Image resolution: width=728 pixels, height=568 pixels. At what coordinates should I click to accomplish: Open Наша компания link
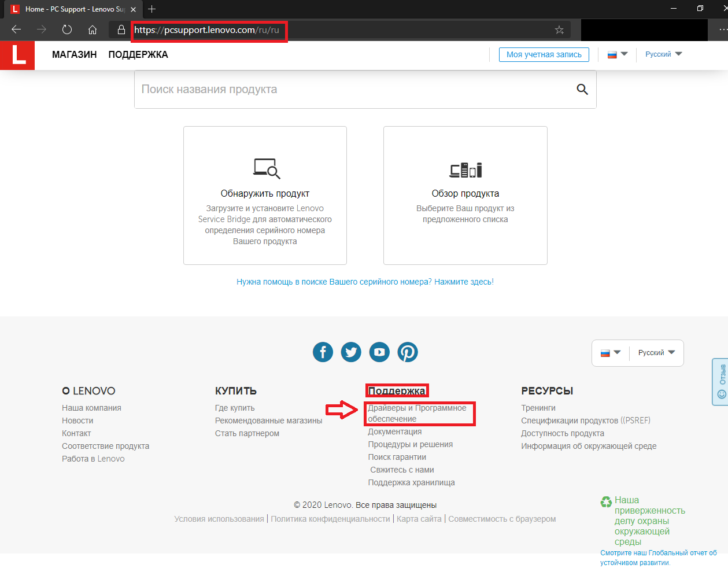pos(91,408)
